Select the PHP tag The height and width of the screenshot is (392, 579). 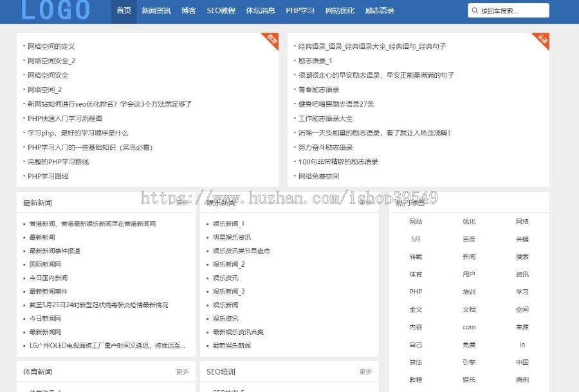coord(416,292)
